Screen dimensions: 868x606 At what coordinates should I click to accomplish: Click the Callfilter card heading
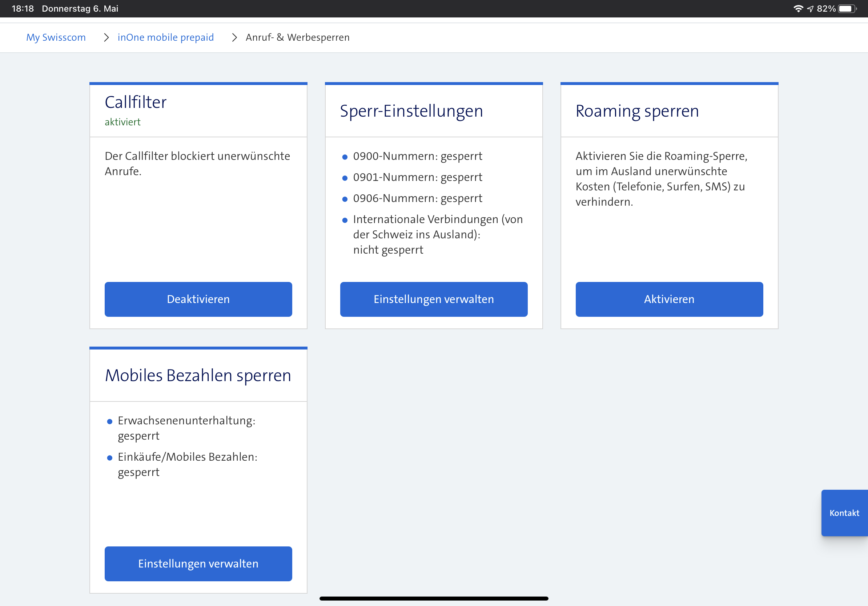tap(135, 102)
